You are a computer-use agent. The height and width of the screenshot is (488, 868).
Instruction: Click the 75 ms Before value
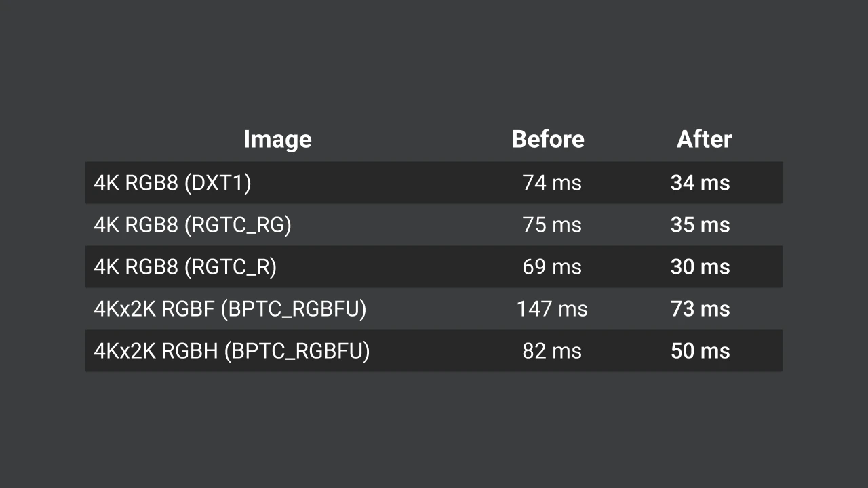(552, 225)
